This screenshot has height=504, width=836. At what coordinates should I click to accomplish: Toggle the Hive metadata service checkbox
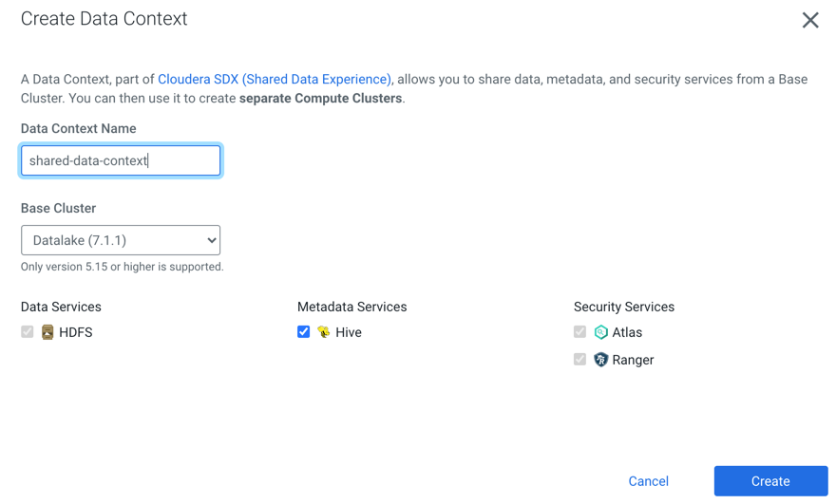coord(304,332)
